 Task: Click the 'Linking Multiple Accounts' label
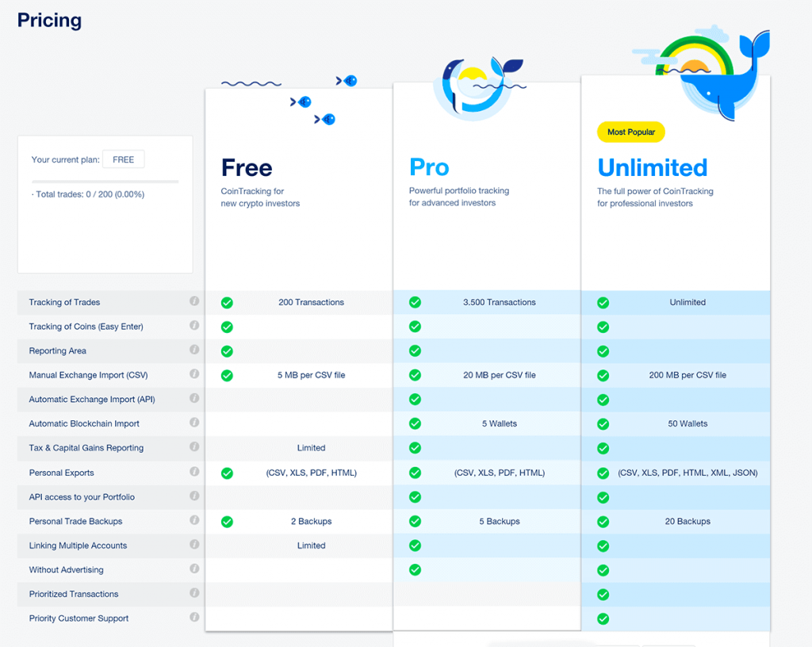click(78, 546)
